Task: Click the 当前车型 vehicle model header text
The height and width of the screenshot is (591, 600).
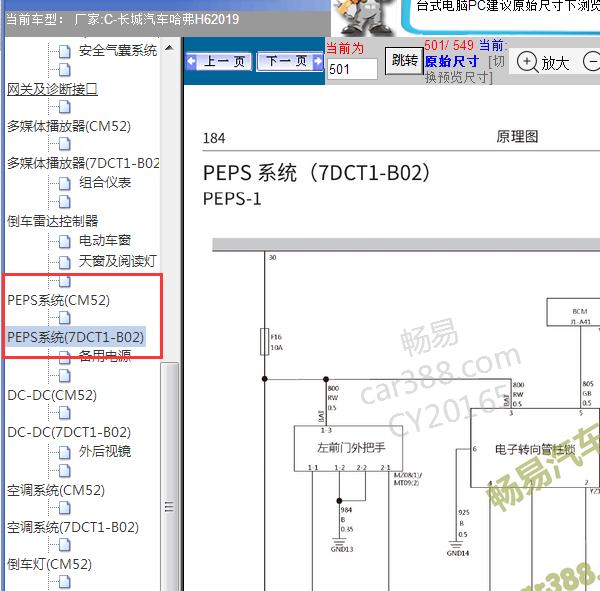Action: (x=122, y=19)
